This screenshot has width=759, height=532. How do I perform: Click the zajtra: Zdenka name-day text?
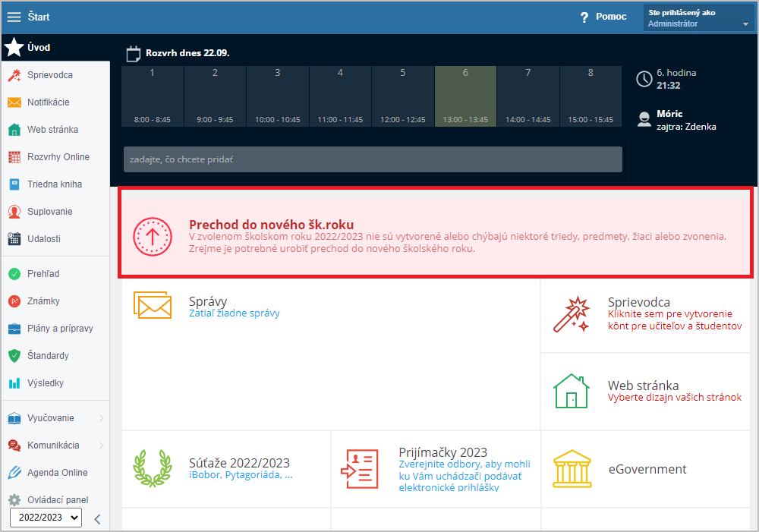(686, 127)
